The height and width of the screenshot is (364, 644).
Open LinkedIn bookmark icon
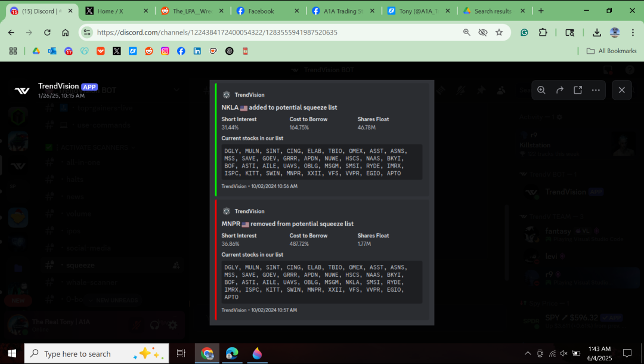coord(197,51)
